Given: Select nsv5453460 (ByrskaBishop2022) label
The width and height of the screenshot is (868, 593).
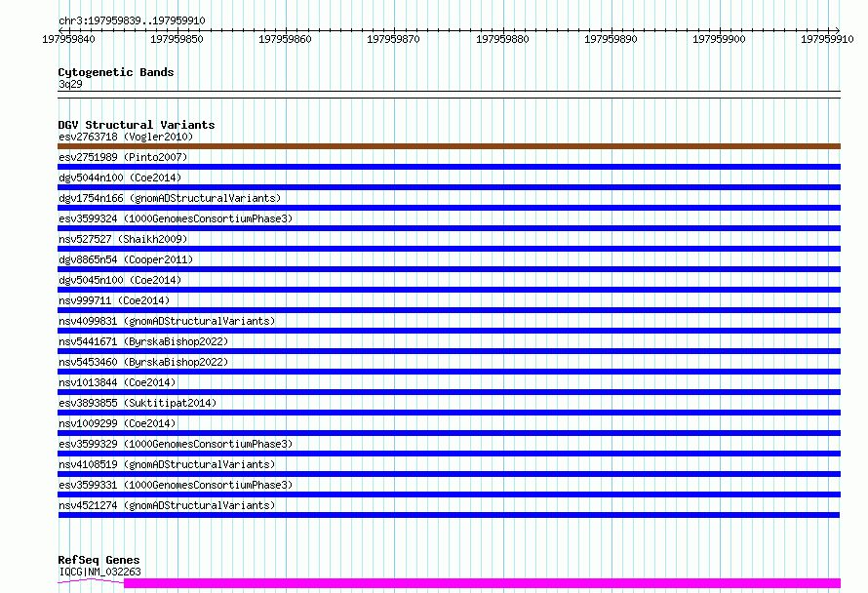Looking at the screenshot, I should 143,362.
